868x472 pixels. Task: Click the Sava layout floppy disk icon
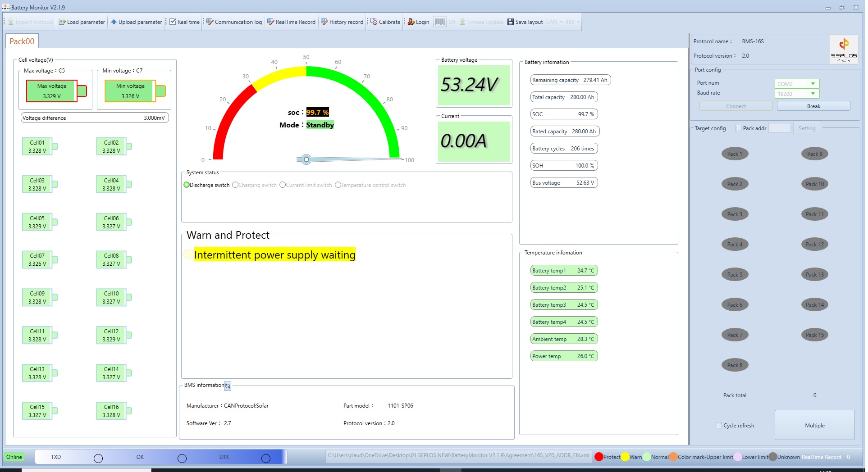[x=511, y=22]
